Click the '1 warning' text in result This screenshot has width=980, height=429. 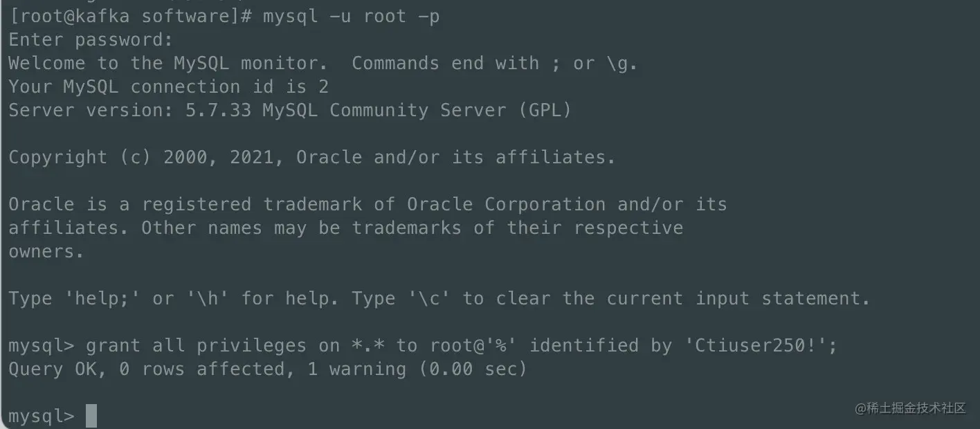(x=356, y=369)
